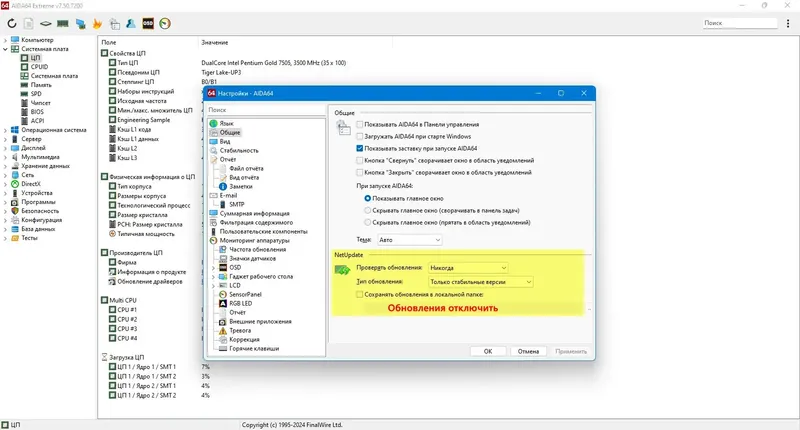Select Показывать главное окно radio
The width and height of the screenshot is (800, 430).
[367, 198]
